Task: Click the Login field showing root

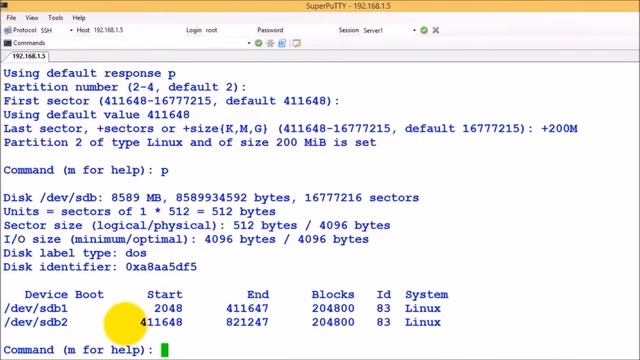Action: pos(211,30)
